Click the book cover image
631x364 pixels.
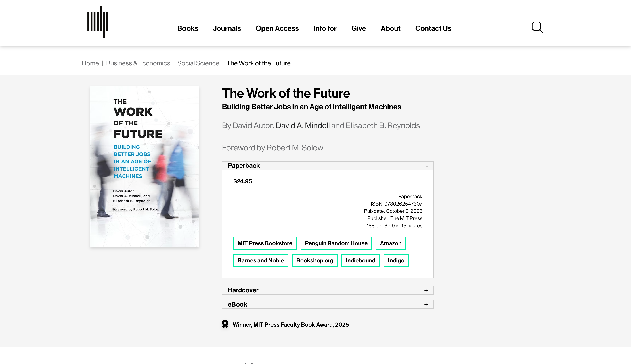click(x=144, y=167)
